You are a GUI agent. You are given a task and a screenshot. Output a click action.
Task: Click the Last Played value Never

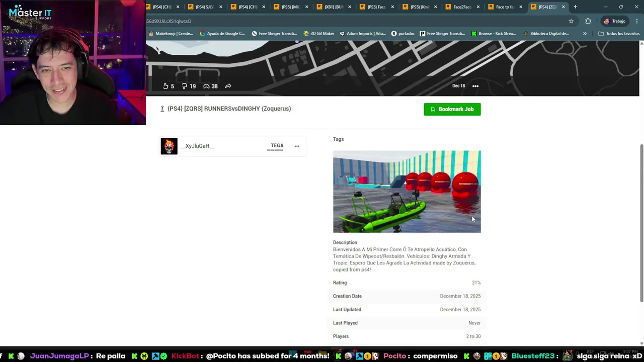[x=474, y=323]
